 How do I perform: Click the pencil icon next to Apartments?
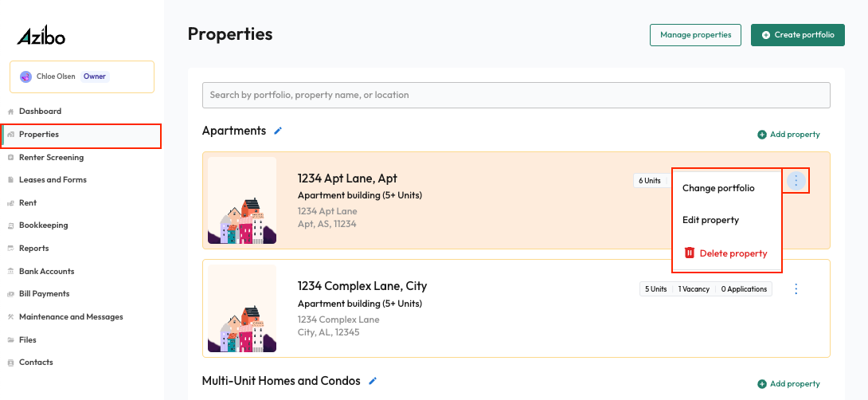[278, 131]
